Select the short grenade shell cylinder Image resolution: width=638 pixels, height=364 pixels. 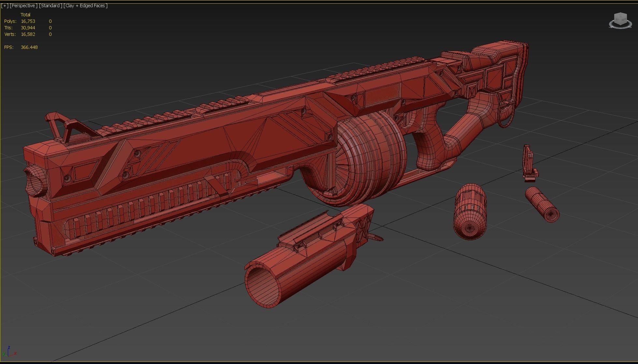(x=470, y=212)
